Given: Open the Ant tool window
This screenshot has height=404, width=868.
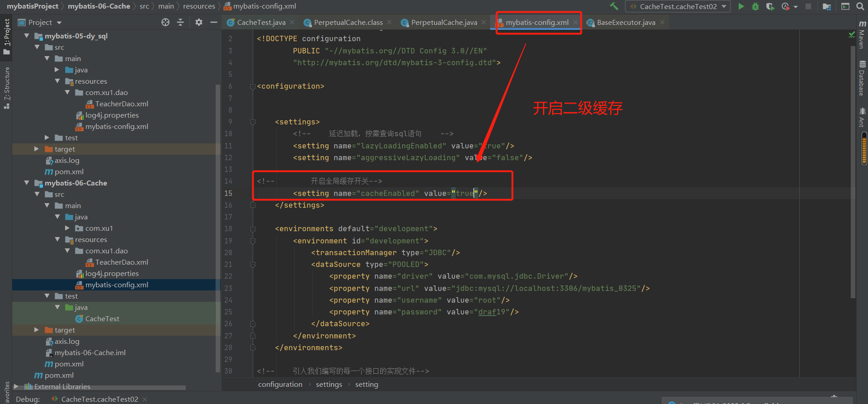Looking at the screenshot, I should click(x=862, y=117).
